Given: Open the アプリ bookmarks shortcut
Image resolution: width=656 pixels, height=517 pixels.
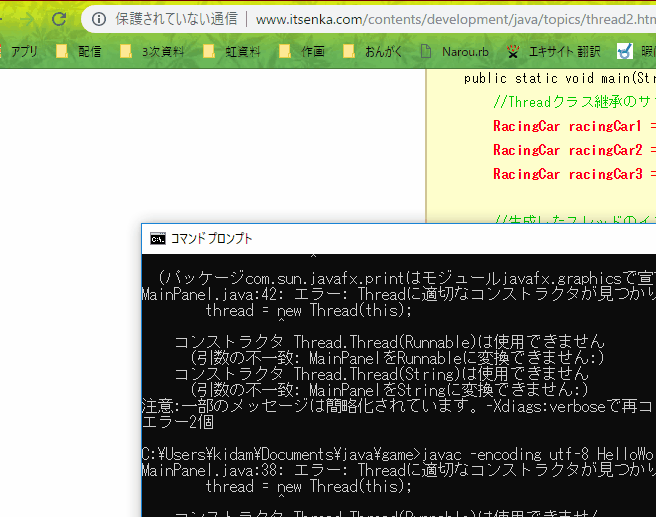Looking at the screenshot, I should pos(20,51).
